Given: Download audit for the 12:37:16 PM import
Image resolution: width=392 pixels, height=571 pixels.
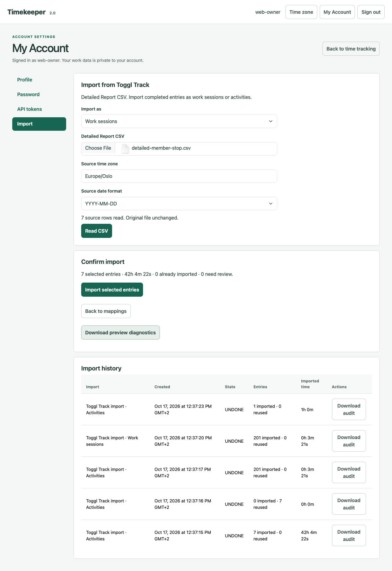Looking at the screenshot, I should click(x=349, y=504).
